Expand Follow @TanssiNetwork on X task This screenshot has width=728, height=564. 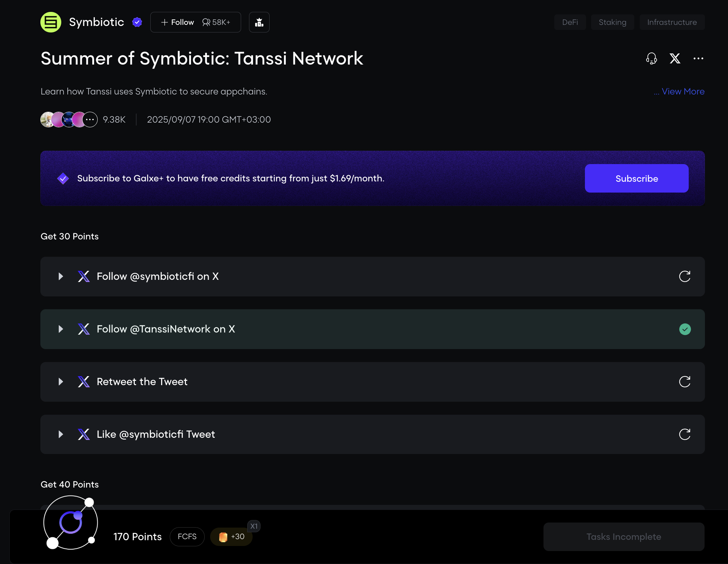coord(61,329)
